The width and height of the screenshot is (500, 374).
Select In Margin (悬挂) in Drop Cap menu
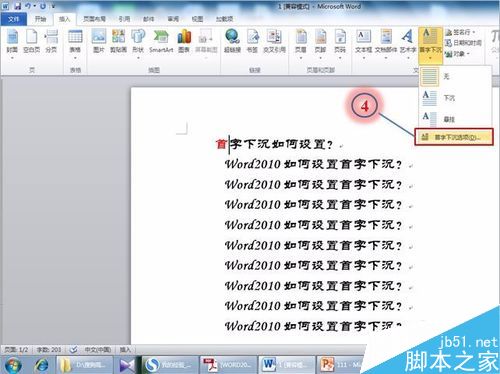pos(455,119)
